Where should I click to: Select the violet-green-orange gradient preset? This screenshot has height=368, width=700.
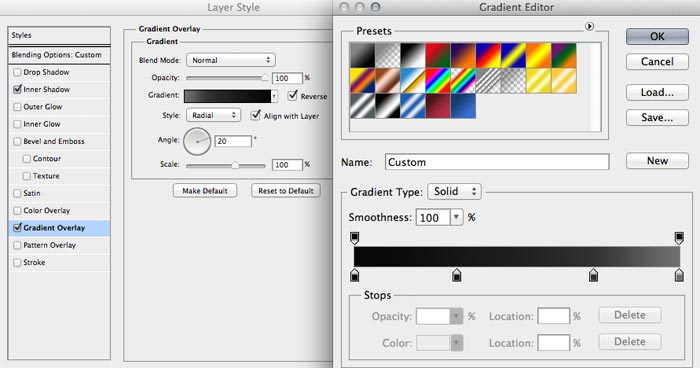click(563, 55)
